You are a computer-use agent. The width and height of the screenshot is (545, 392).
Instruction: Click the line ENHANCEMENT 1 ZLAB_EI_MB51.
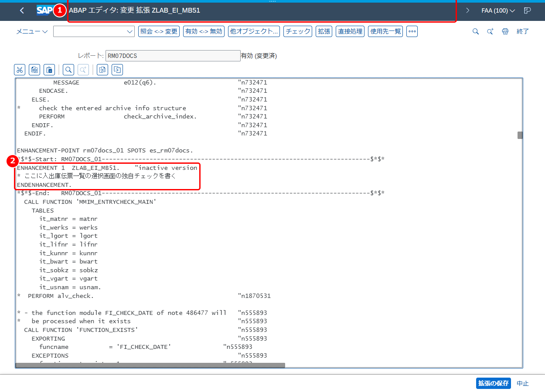pyautogui.click(x=107, y=168)
